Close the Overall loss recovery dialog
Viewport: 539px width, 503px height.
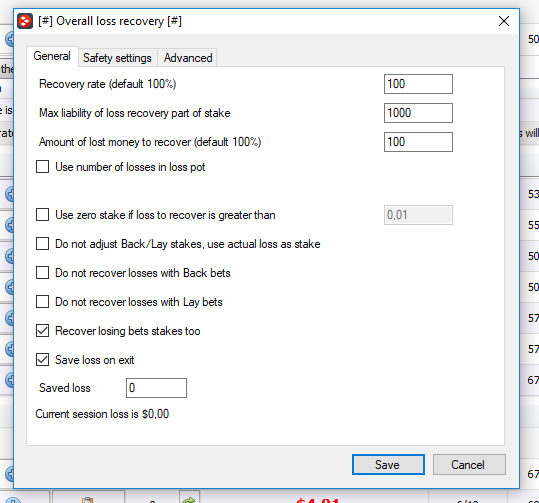pyautogui.click(x=504, y=21)
